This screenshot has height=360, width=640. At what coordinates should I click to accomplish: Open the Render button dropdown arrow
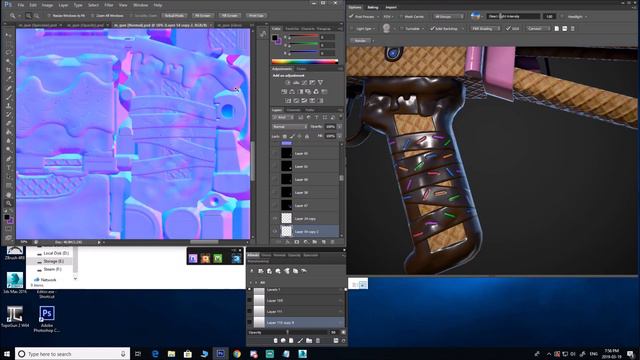click(372, 41)
